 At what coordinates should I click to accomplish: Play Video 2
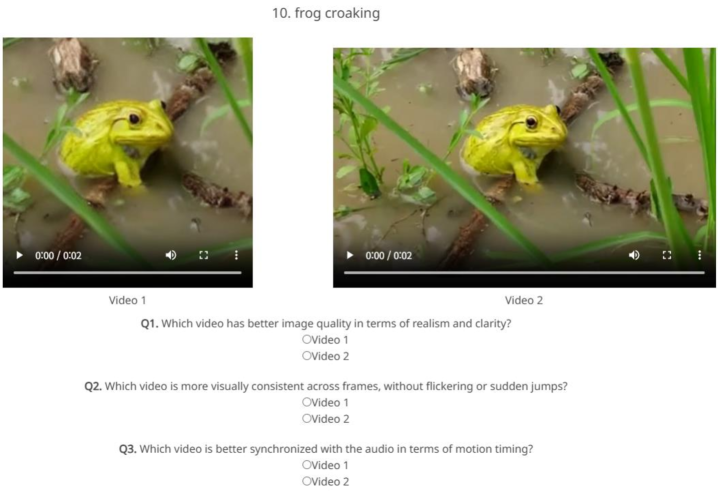click(x=349, y=255)
